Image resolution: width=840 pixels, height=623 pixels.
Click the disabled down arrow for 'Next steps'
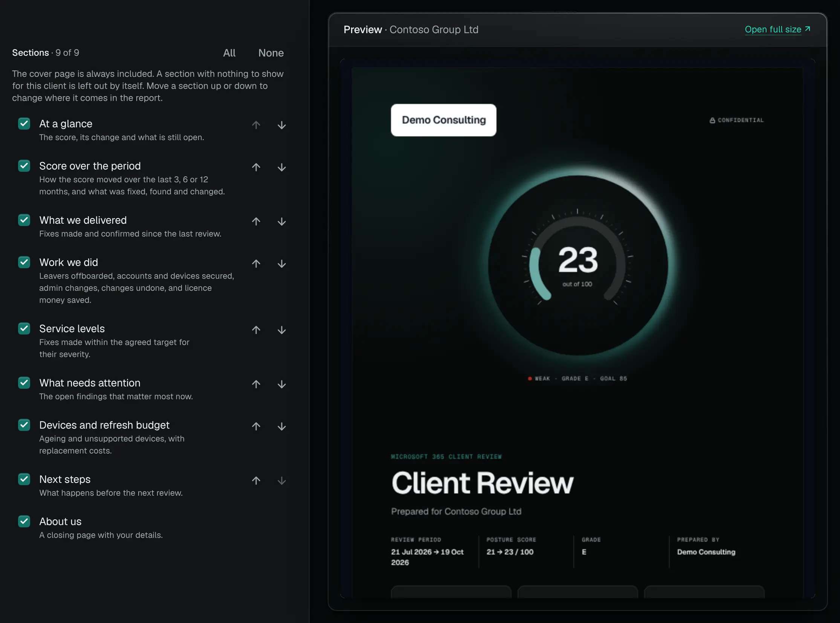281,481
